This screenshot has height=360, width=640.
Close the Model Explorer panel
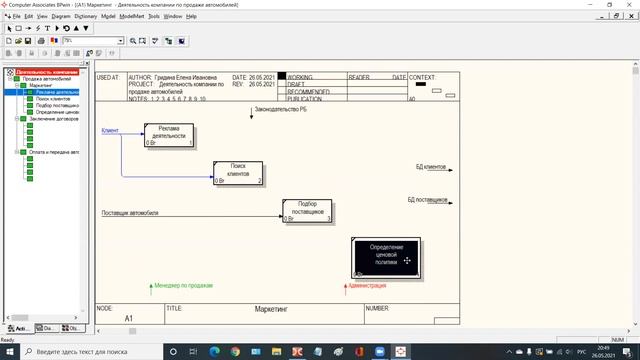click(87, 63)
